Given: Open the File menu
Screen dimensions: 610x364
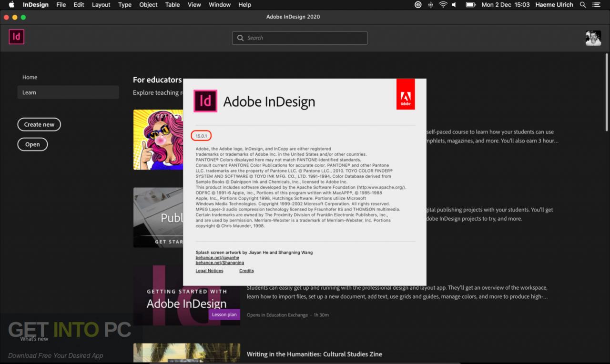Looking at the screenshot, I should pos(61,5).
